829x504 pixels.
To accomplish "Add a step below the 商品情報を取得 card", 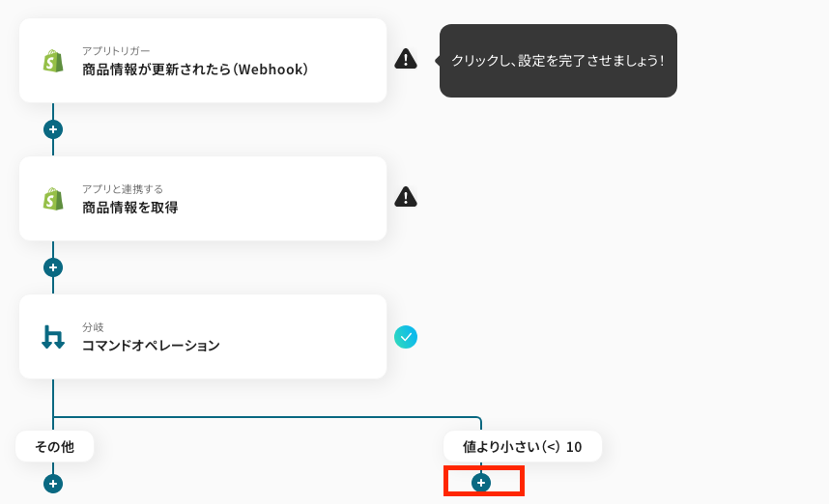I will coord(53,267).
